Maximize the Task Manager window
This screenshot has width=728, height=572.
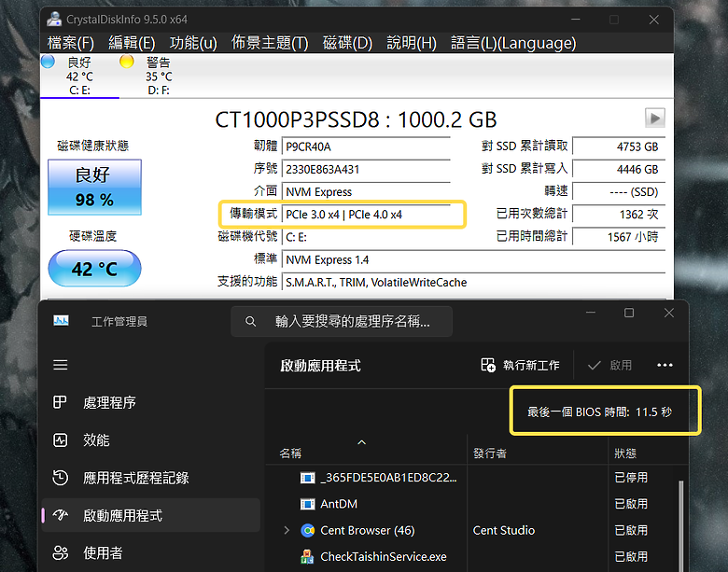click(629, 313)
